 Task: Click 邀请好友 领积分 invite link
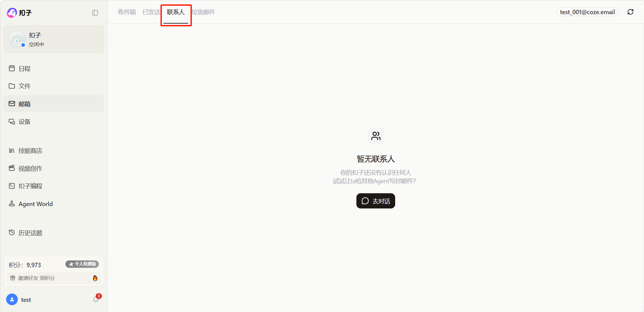[36, 278]
